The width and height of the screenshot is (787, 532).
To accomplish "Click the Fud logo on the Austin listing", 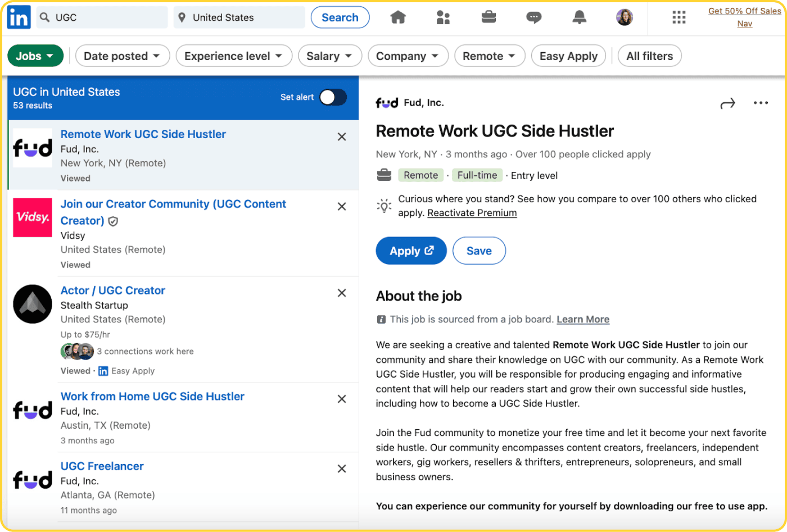I will pyautogui.click(x=33, y=410).
